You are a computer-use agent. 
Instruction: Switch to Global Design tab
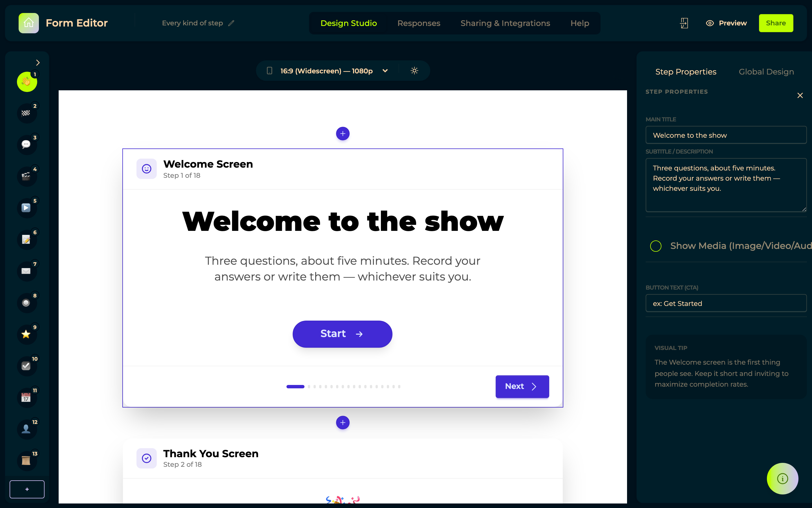point(766,72)
